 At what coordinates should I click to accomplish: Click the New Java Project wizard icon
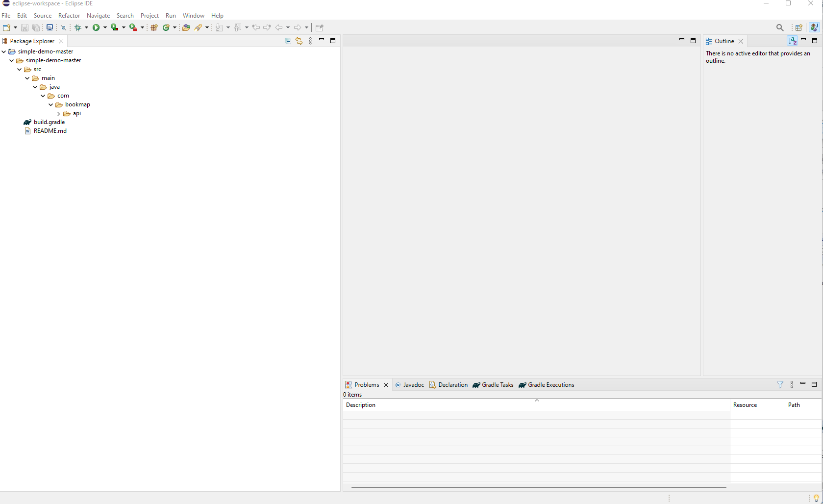coord(154,27)
